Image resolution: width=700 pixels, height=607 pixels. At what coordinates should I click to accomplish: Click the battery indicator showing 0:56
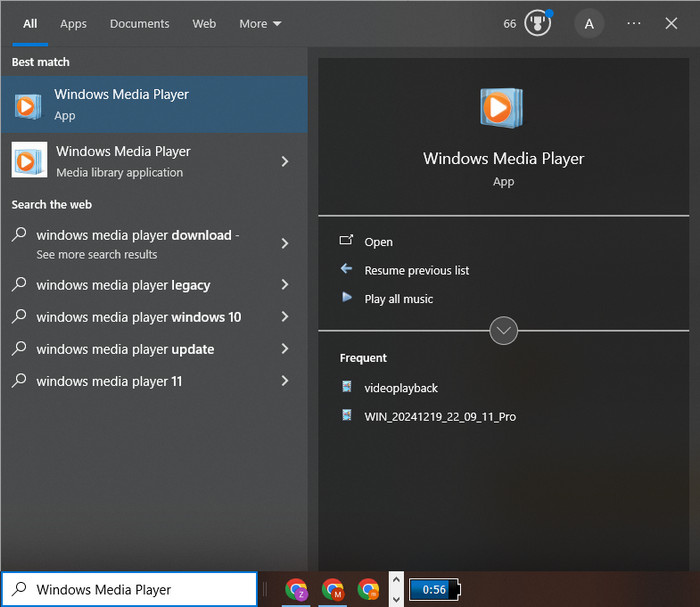click(x=434, y=590)
